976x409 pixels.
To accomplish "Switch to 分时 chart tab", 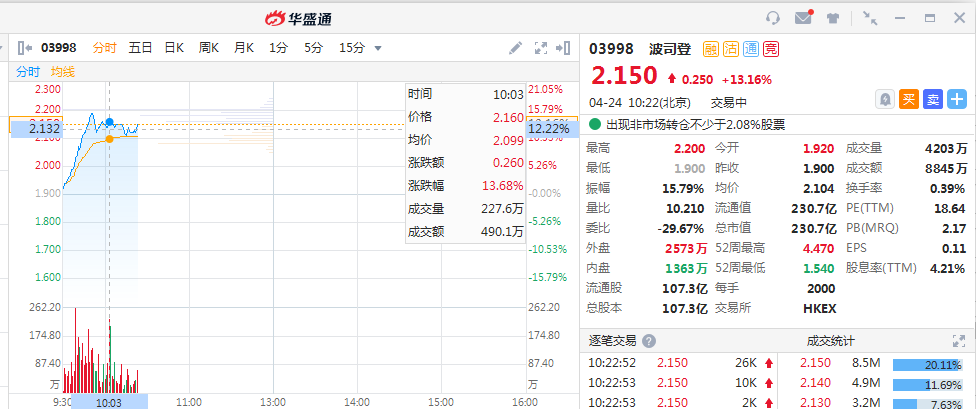I will (105, 48).
